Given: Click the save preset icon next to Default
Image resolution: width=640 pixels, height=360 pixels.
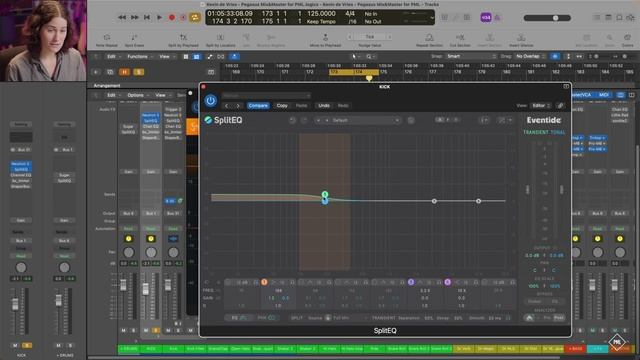Looking at the screenshot, I should (411, 120).
